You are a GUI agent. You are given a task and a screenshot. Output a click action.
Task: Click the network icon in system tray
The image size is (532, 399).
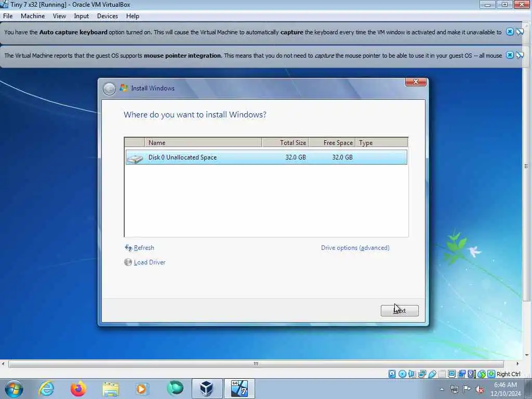[454, 389]
